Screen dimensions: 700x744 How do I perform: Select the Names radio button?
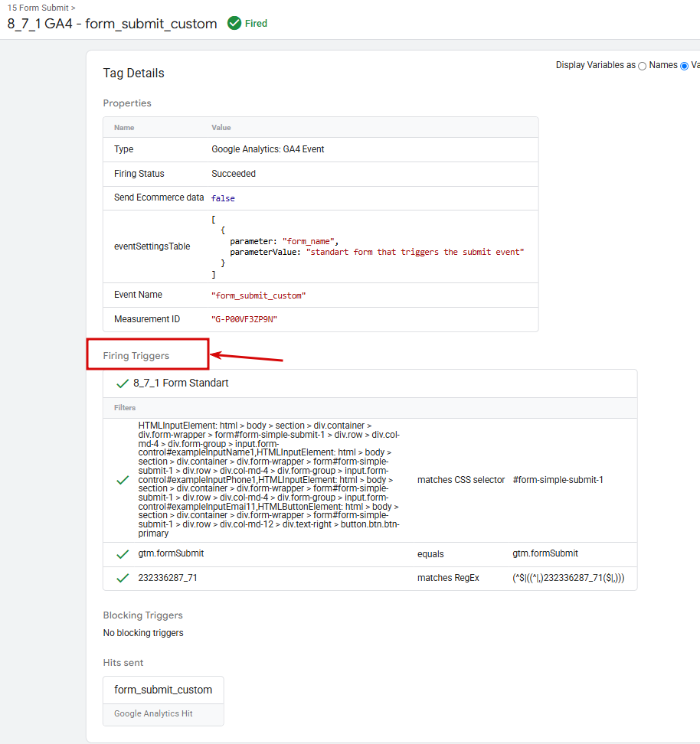pos(642,66)
